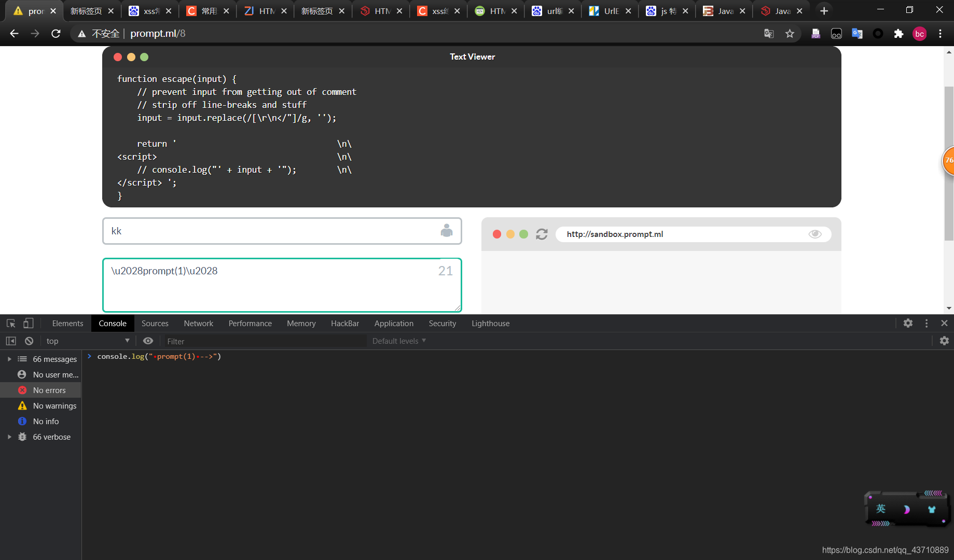
Task: Select No user messages filter
Action: click(40, 374)
